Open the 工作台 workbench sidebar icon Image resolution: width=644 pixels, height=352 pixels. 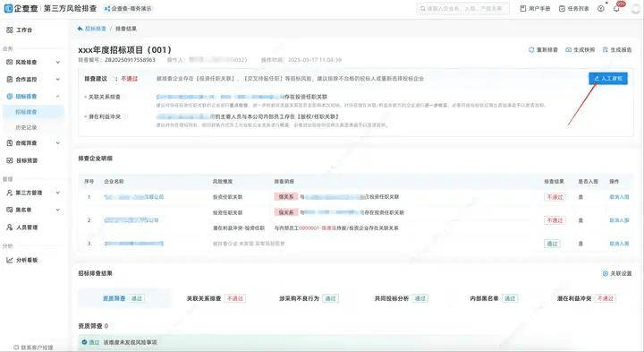pos(10,30)
